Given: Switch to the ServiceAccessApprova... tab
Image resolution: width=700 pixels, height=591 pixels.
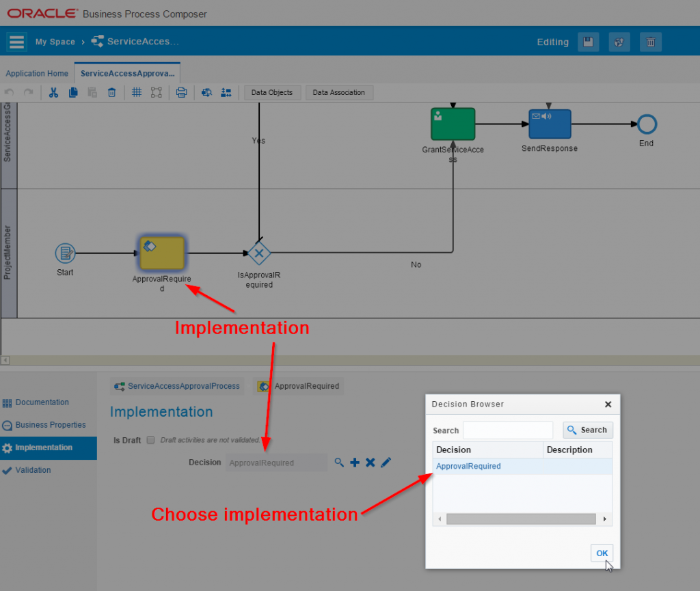Looking at the screenshot, I should 128,73.
